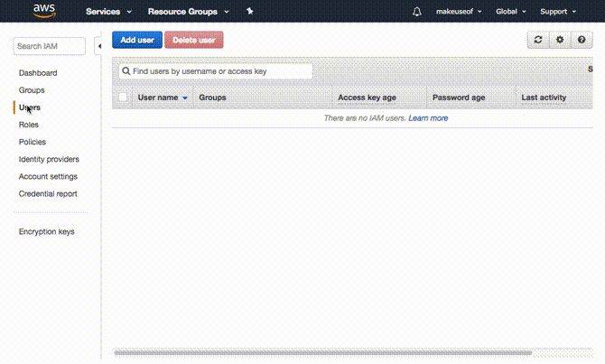Refresh the users list
Image resolution: width=605 pixels, height=364 pixels.
click(538, 40)
